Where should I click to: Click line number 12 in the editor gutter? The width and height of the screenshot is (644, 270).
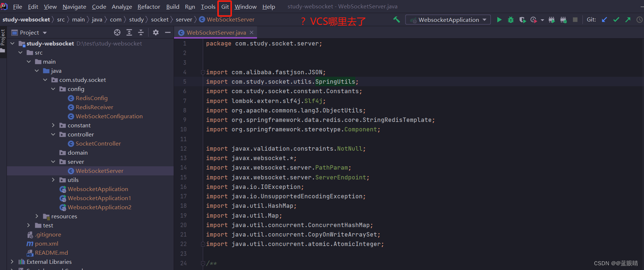pos(183,148)
